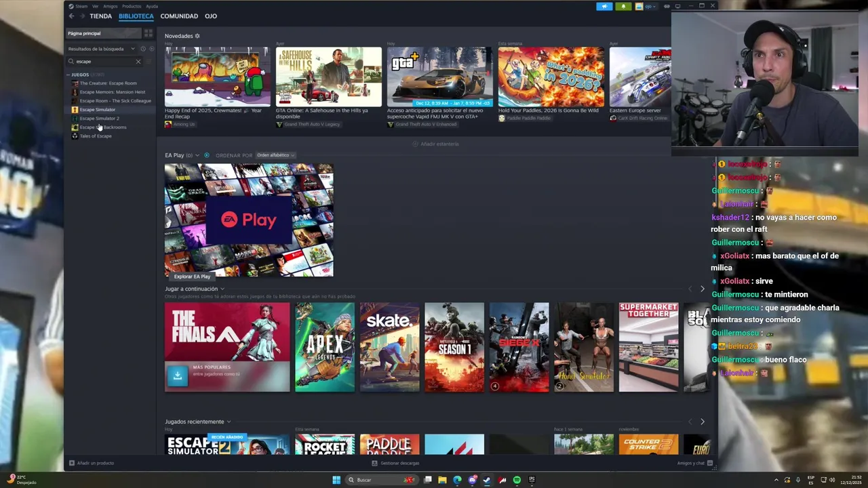Open the EA Play banner
868x488 pixels.
point(249,220)
